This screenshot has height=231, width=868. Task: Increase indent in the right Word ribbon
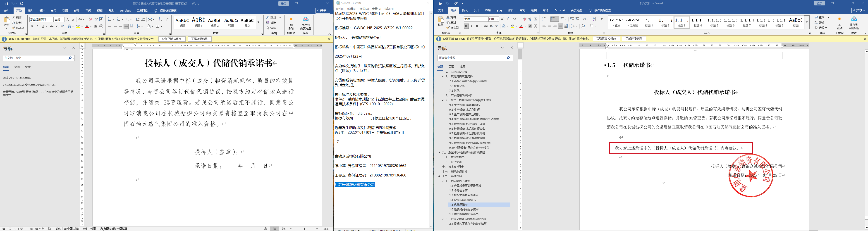point(577,19)
